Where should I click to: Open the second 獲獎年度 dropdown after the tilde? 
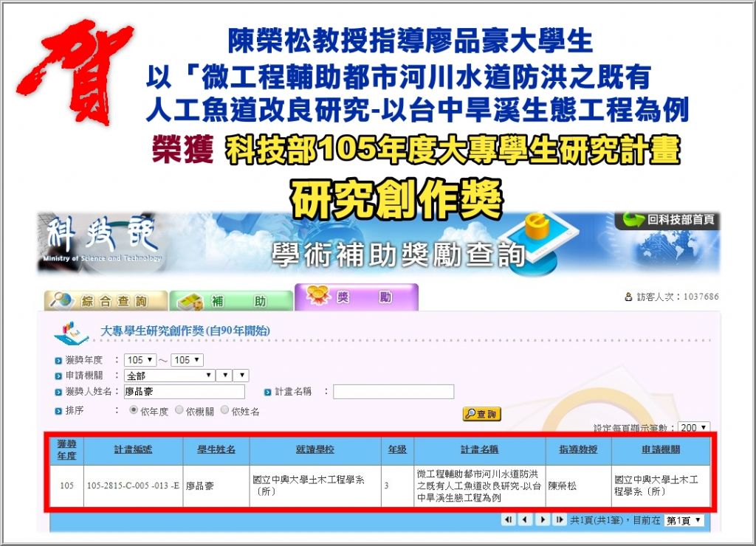point(187,360)
